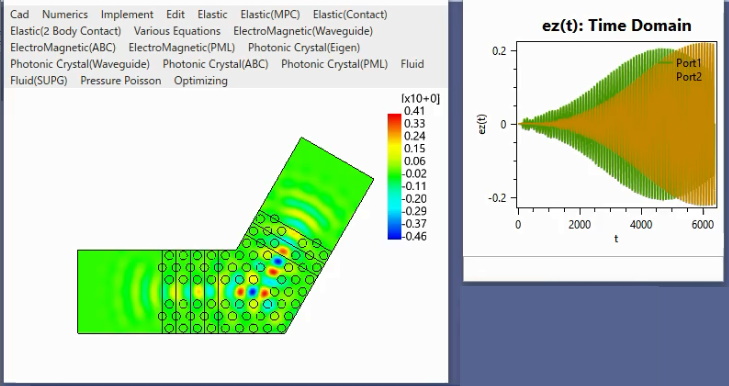Open the Elastic(2 Body Contact) menu

pos(66,31)
